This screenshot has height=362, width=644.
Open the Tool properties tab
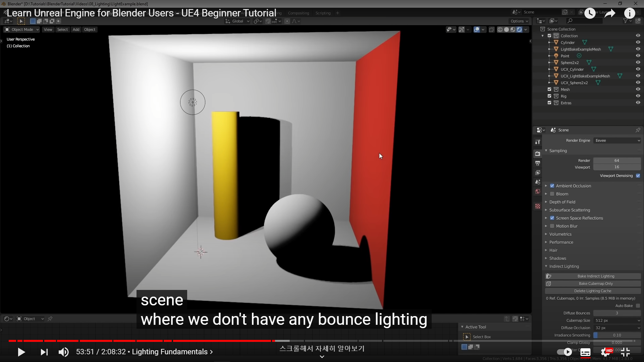tap(538, 142)
